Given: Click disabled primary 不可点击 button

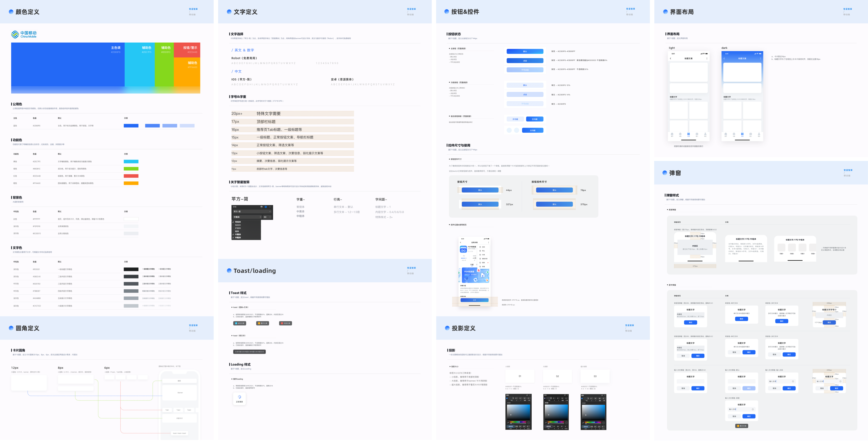Looking at the screenshot, I should [525, 70].
